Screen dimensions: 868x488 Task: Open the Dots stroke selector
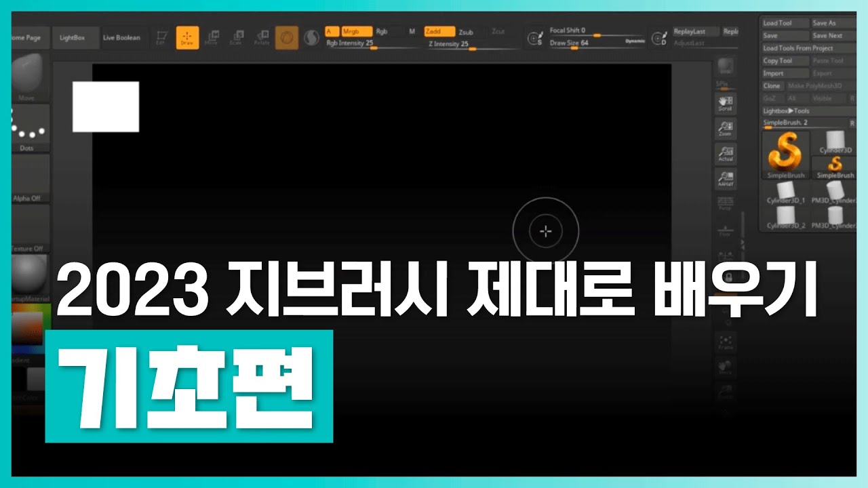(31, 128)
